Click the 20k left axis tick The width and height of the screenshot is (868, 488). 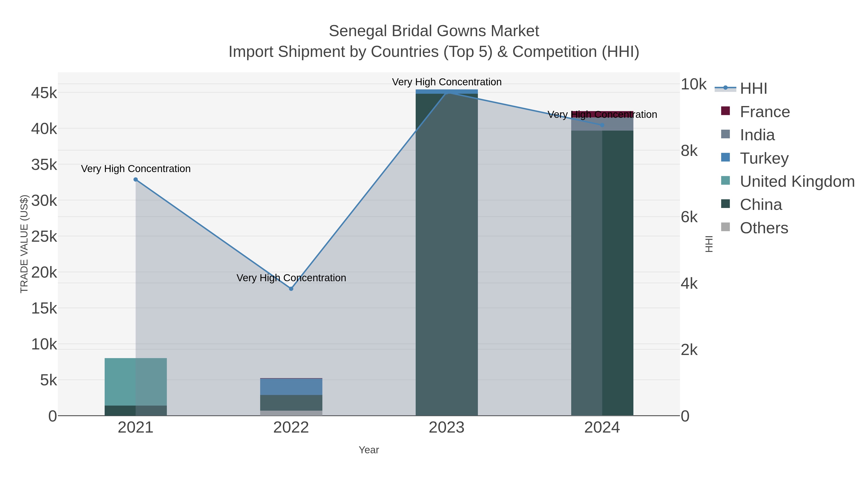click(x=44, y=272)
